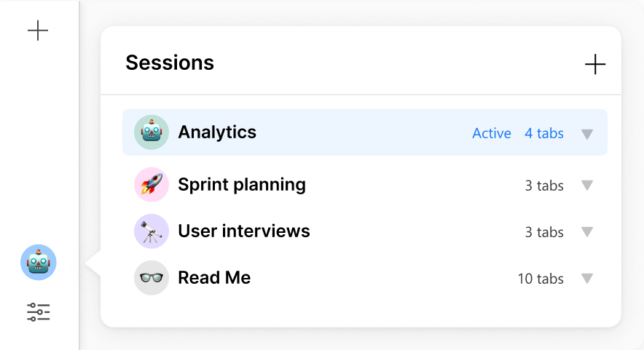Select the Analytics session row
Viewport: 644px width, 350px height.
pos(365,132)
